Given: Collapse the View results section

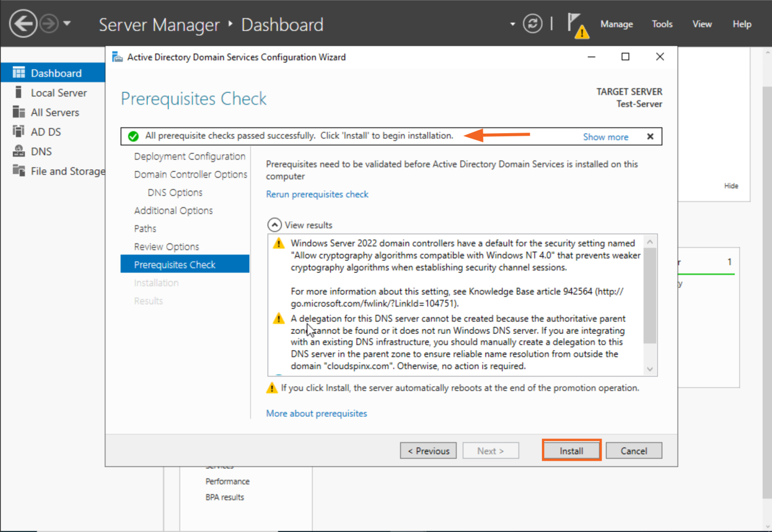Looking at the screenshot, I should (274, 225).
